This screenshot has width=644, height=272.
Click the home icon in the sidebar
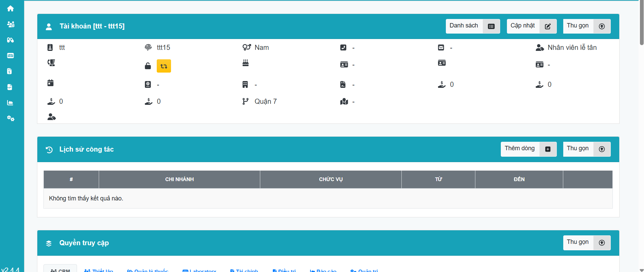[11, 8]
